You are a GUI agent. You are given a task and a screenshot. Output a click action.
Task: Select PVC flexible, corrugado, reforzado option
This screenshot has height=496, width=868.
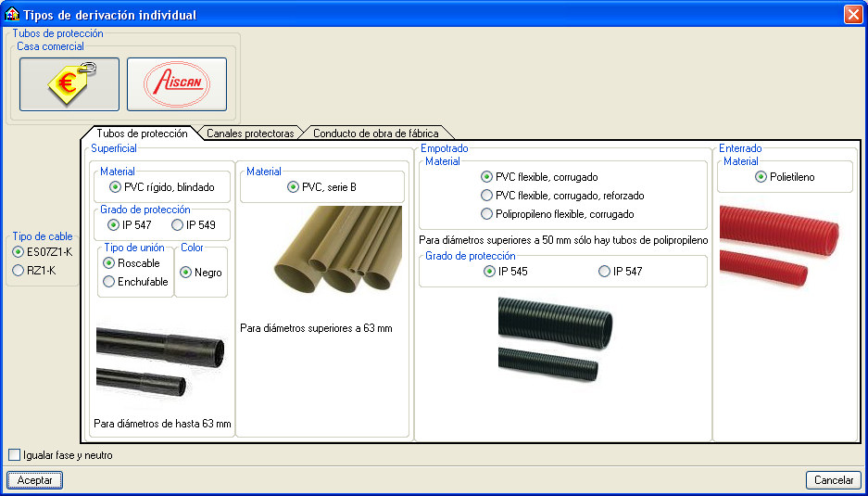point(562,196)
